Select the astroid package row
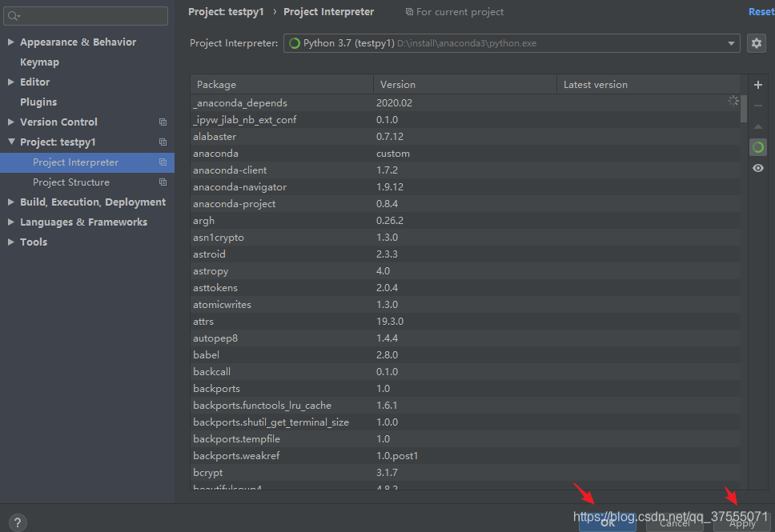This screenshot has height=532, width=775. 465,254
